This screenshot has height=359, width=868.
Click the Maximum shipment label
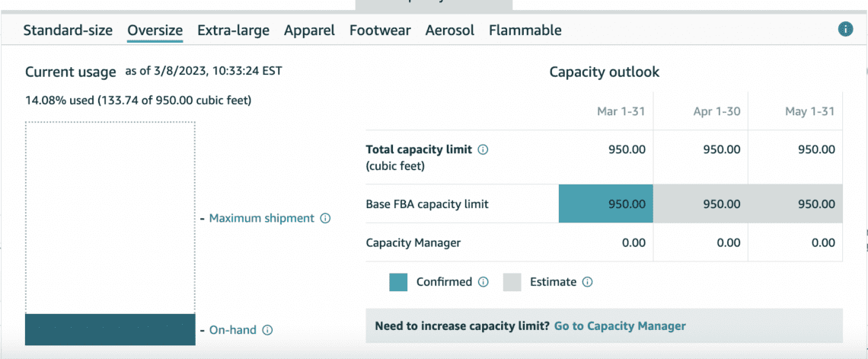click(261, 219)
